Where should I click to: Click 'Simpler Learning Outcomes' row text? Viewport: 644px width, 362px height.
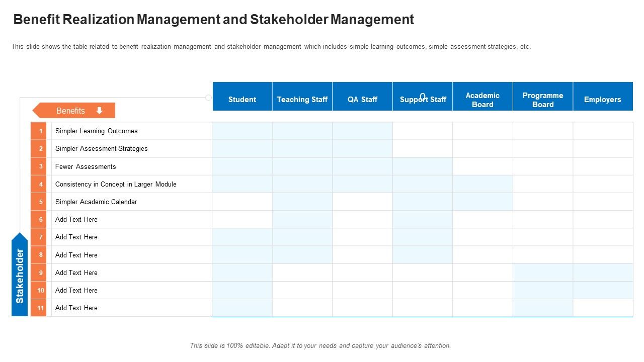click(97, 131)
